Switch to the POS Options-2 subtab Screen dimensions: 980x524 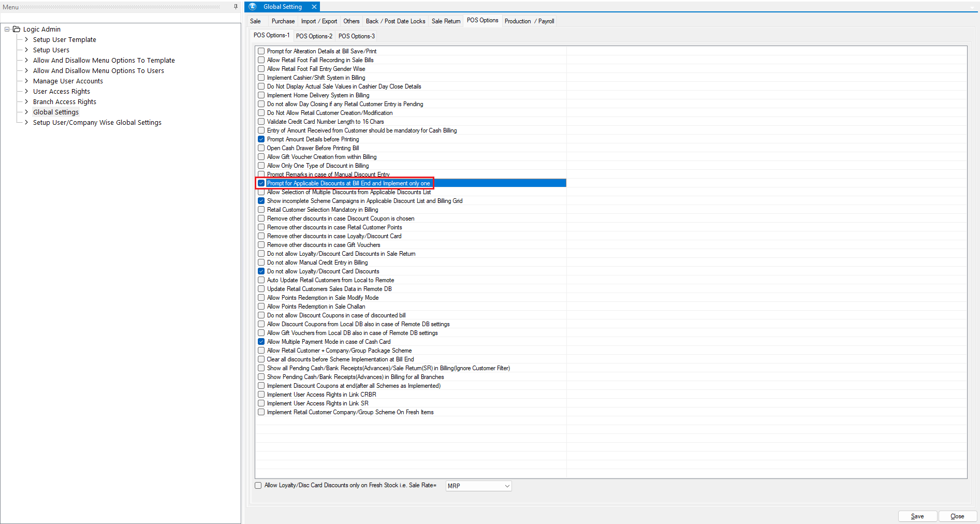point(314,36)
